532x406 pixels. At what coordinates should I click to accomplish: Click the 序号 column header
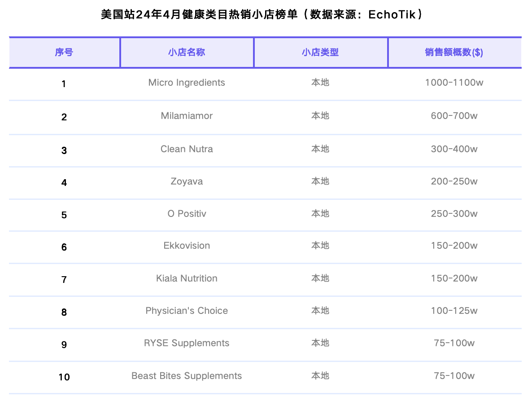tap(64, 53)
